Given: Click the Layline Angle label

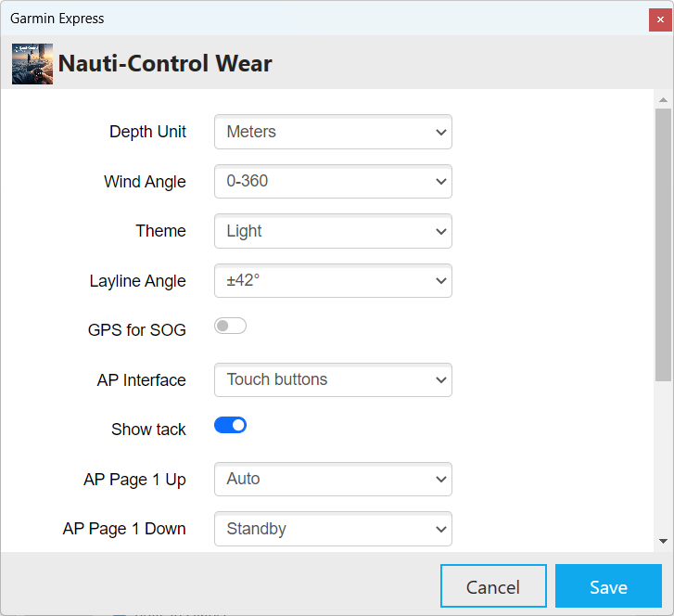Looking at the screenshot, I should [x=137, y=281].
